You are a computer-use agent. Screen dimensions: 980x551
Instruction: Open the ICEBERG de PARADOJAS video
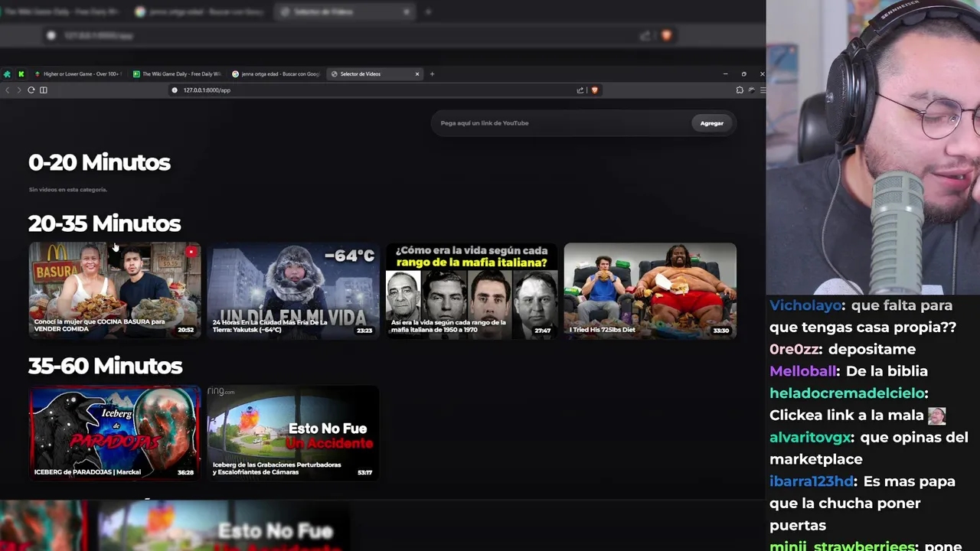click(115, 432)
